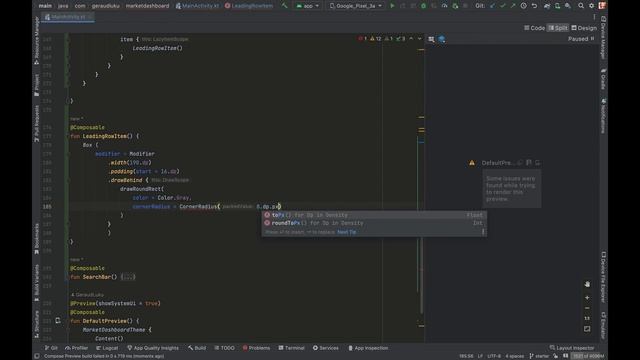Screen dimensions: 640x360
Task: Open Resource Manager side panel
Action: click(37, 40)
